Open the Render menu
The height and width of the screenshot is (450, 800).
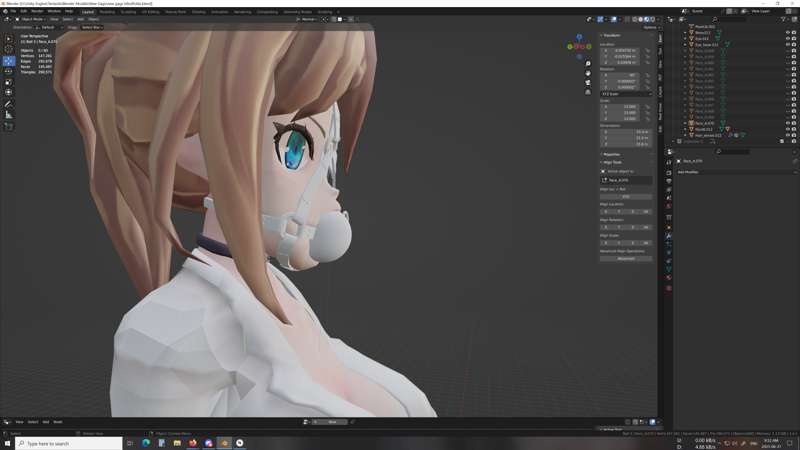pyautogui.click(x=37, y=11)
